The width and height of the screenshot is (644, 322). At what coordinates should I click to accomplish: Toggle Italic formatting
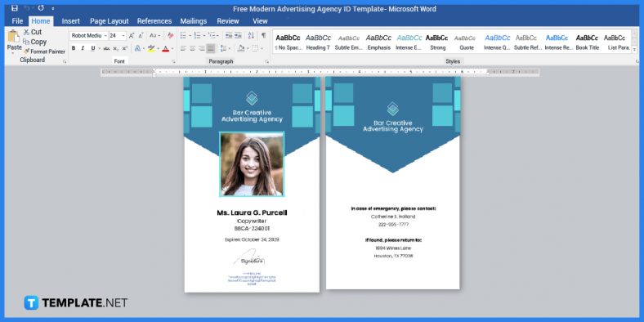[83, 48]
